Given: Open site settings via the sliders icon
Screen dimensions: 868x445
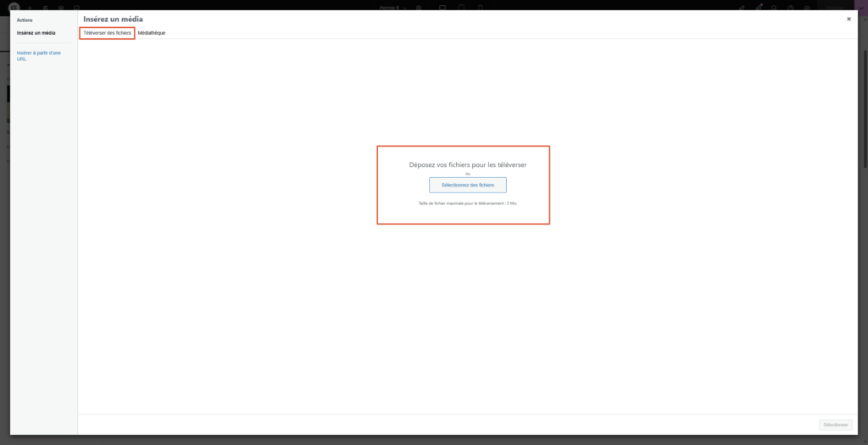Looking at the screenshot, I should point(45,7).
